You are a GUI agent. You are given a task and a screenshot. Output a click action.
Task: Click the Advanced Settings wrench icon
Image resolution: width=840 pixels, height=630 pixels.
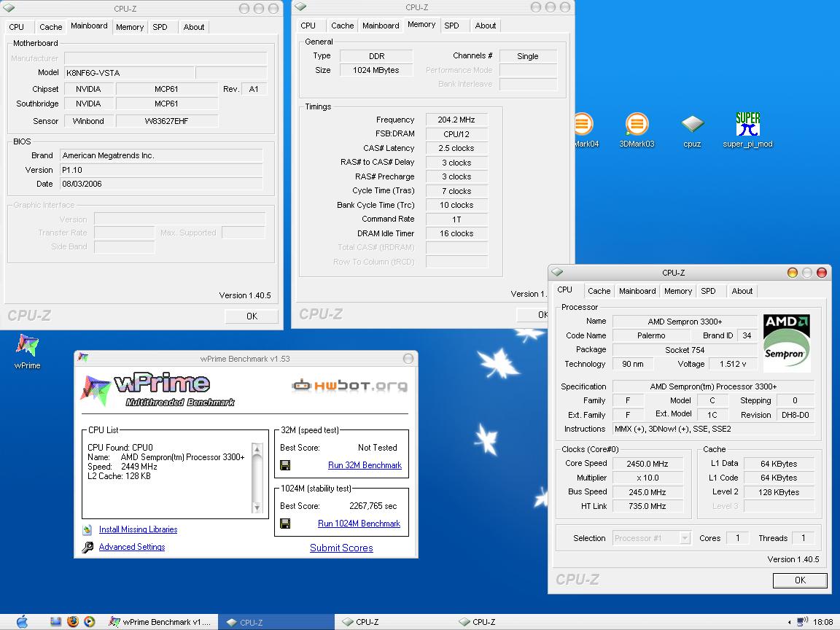(87, 547)
